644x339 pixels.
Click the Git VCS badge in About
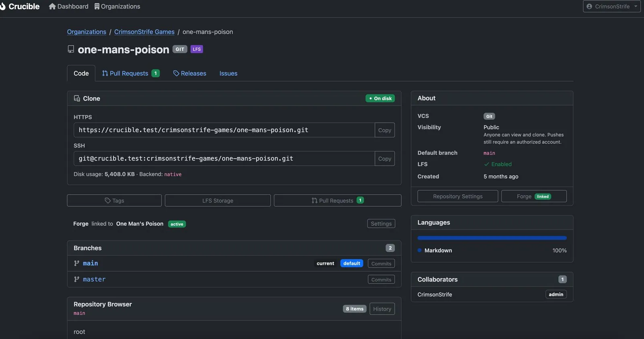tap(489, 116)
